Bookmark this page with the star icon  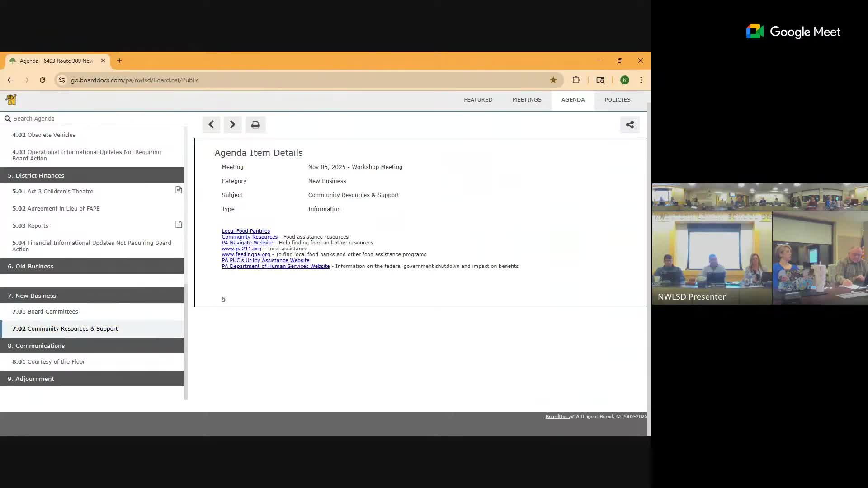[x=553, y=80]
